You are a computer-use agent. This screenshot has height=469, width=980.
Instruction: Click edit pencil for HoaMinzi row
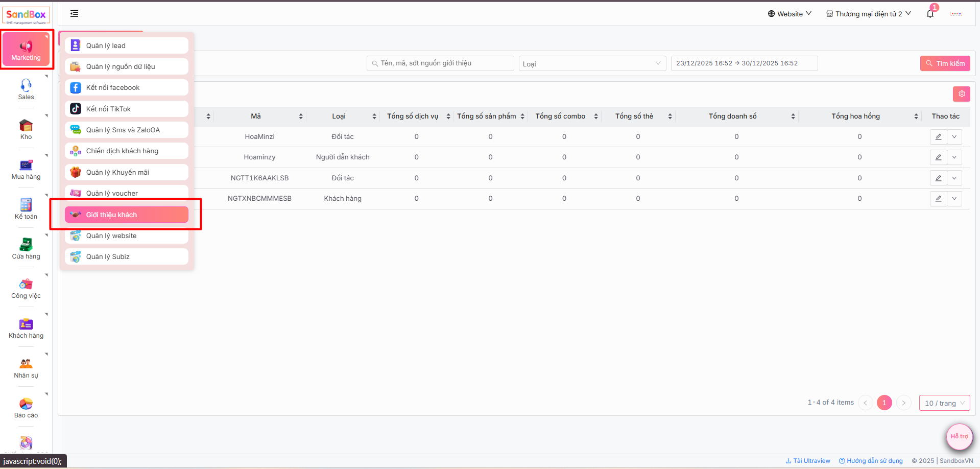(x=938, y=137)
